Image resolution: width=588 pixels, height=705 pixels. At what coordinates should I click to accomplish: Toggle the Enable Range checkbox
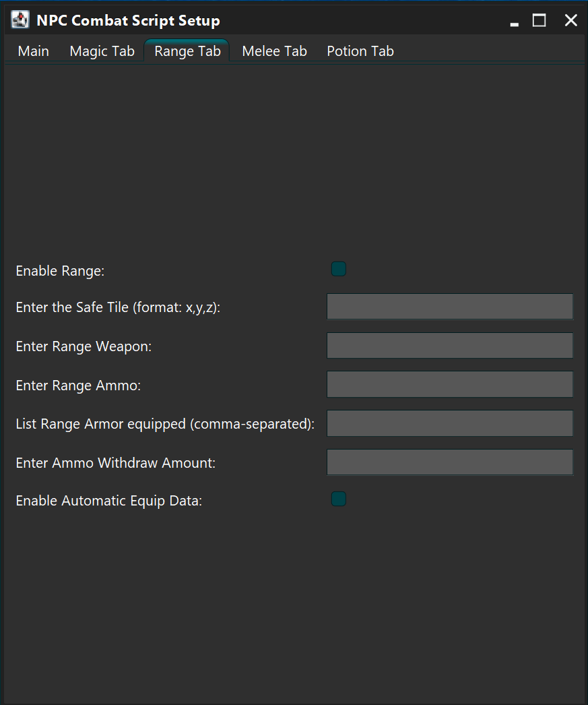[339, 269]
